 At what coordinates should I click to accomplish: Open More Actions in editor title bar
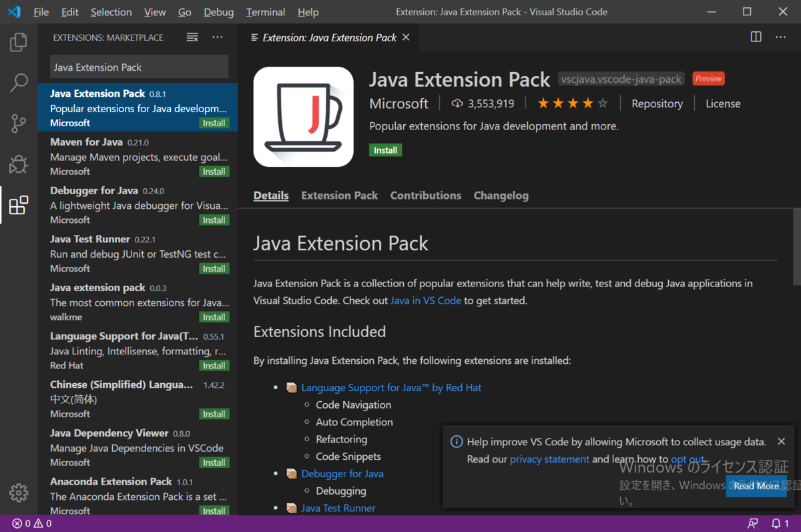pos(780,37)
